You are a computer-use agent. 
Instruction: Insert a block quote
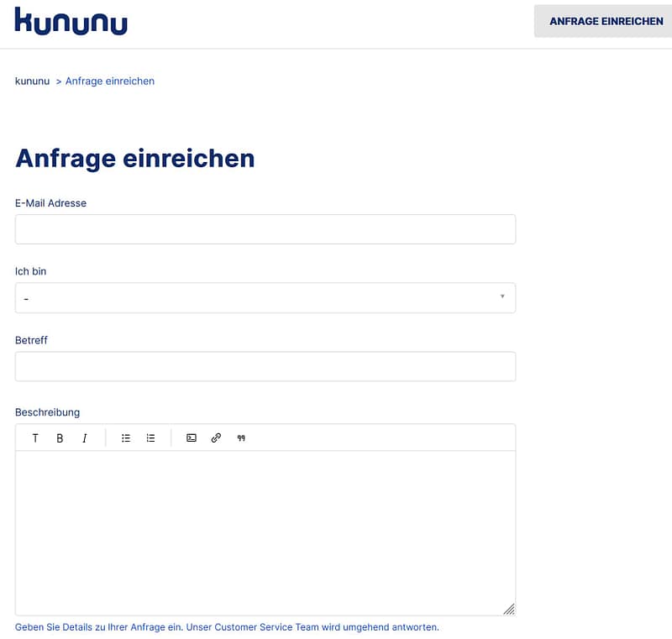(241, 438)
